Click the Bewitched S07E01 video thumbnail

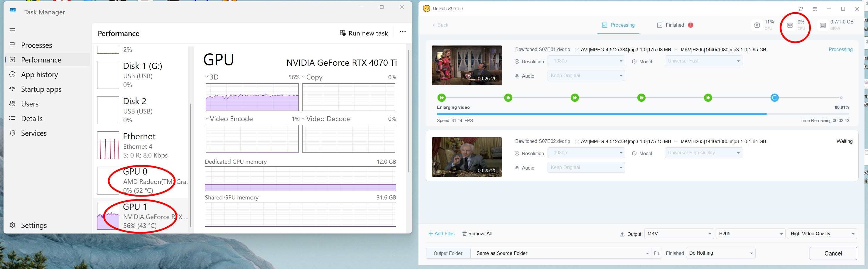467,65
